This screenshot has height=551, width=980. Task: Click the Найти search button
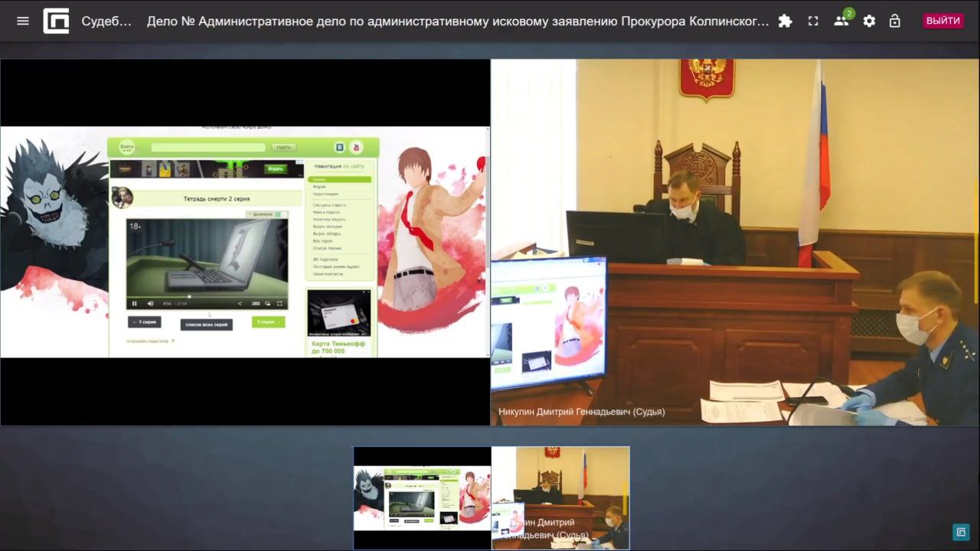pyautogui.click(x=283, y=147)
